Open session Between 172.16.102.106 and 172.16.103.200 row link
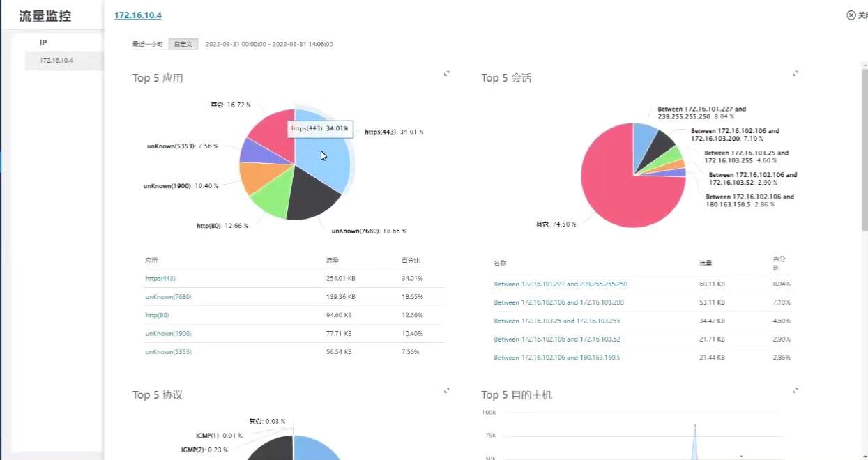 558,302
